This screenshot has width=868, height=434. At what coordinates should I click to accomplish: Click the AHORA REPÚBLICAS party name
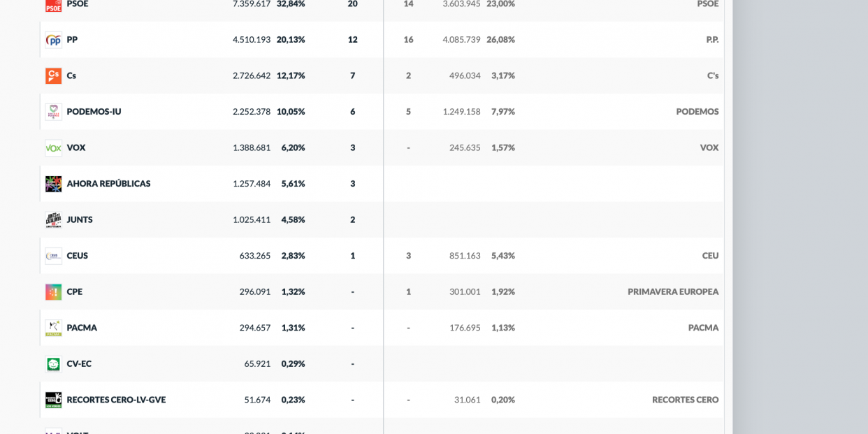108,184
